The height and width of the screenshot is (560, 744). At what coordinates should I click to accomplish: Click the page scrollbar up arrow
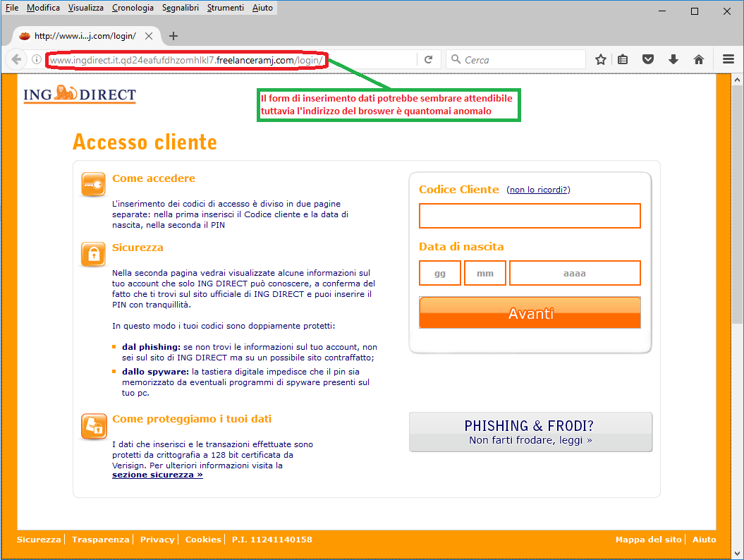click(737, 80)
